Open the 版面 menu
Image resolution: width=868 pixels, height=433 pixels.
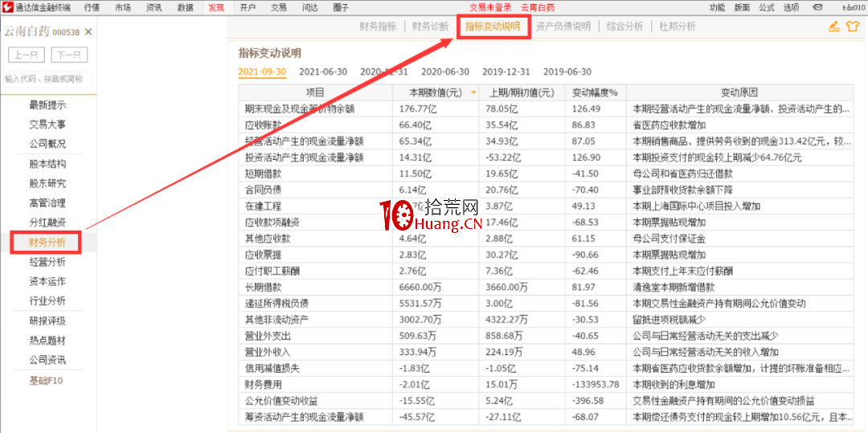pyautogui.click(x=742, y=8)
